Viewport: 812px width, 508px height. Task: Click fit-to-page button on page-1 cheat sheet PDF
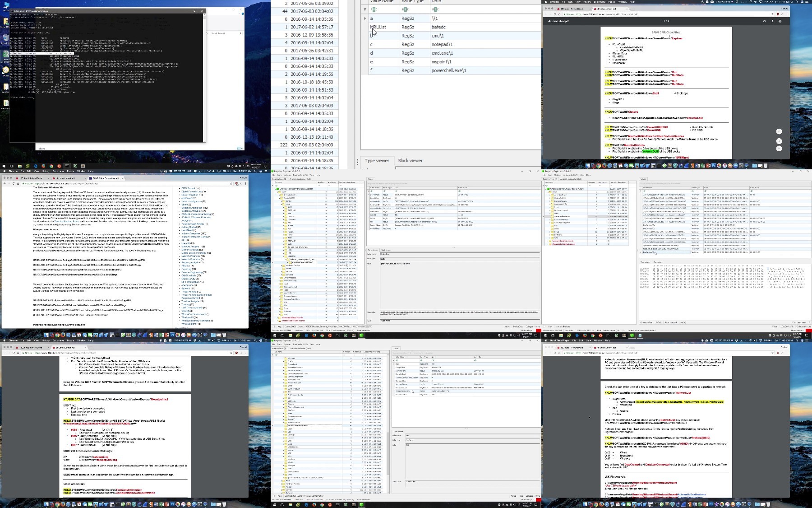pyautogui.click(x=779, y=131)
